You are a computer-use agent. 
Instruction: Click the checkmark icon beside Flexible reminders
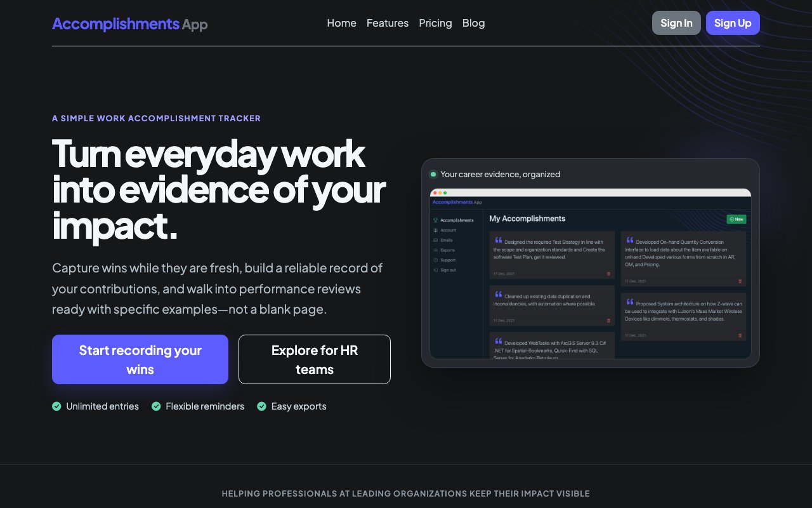click(156, 406)
